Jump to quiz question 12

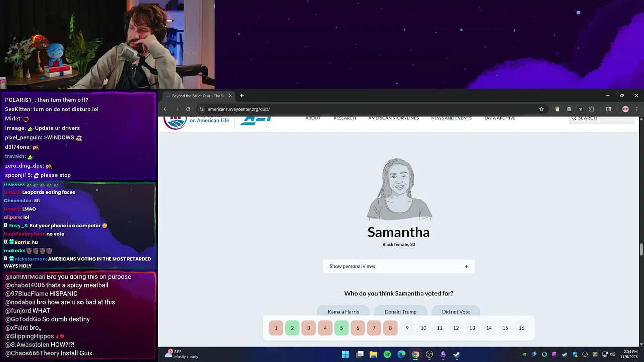456,328
